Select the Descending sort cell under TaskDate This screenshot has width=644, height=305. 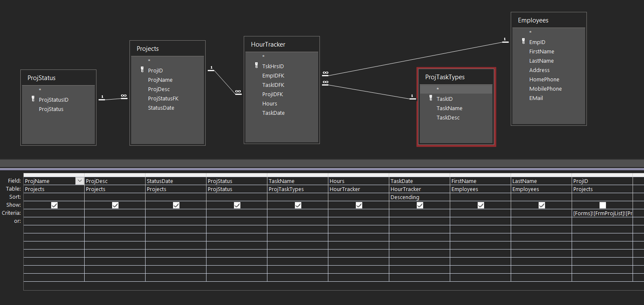420,197
